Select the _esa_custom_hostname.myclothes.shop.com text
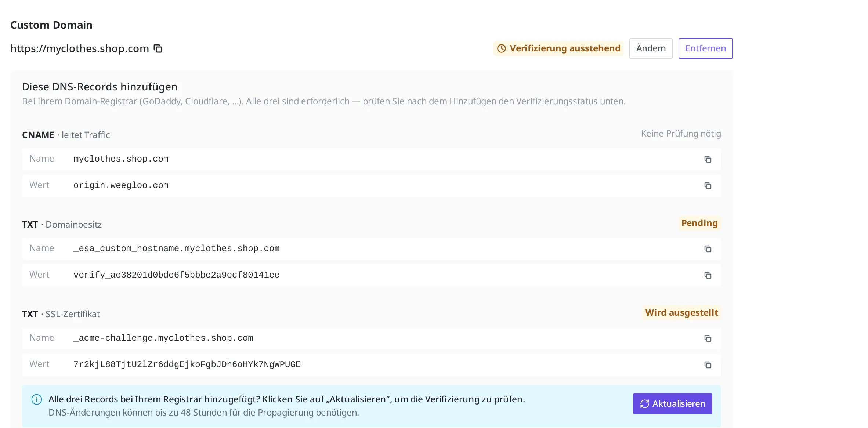The height and width of the screenshot is (428, 868). [176, 249]
